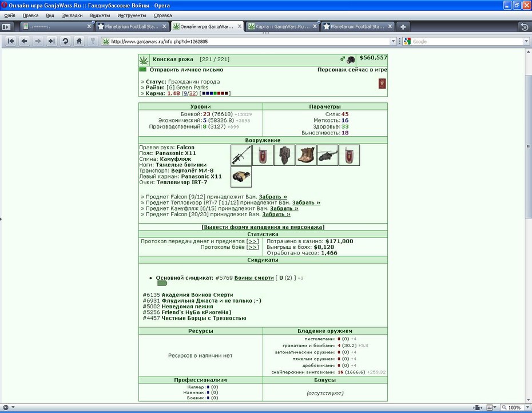Click Забрать for Falcon [20/20]
This screenshot has width=532, height=413.
coord(276,214)
